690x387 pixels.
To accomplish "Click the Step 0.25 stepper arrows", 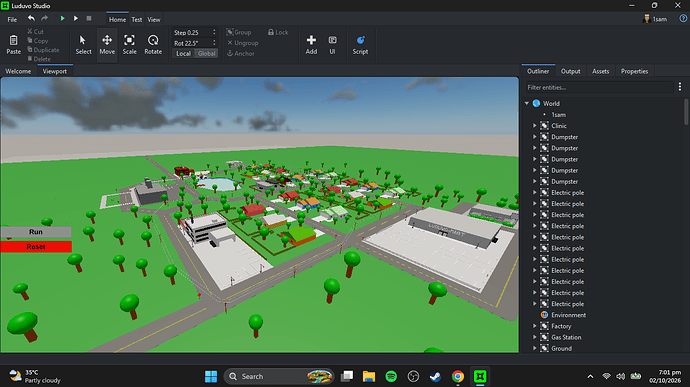I will point(214,32).
